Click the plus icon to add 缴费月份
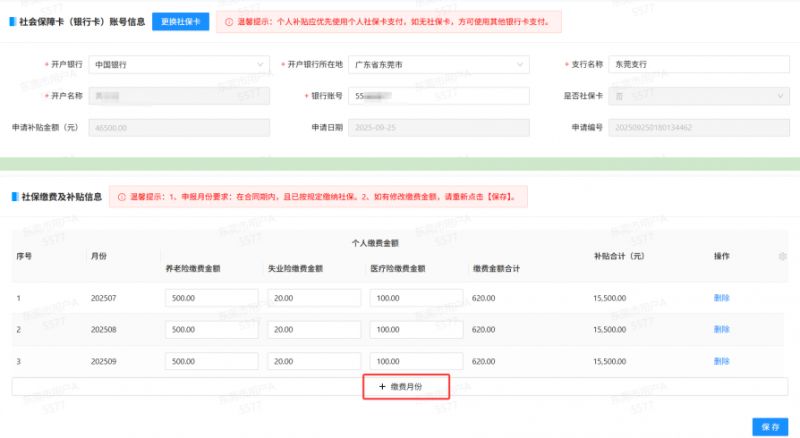Image resolution: width=800 pixels, height=438 pixels. point(382,386)
